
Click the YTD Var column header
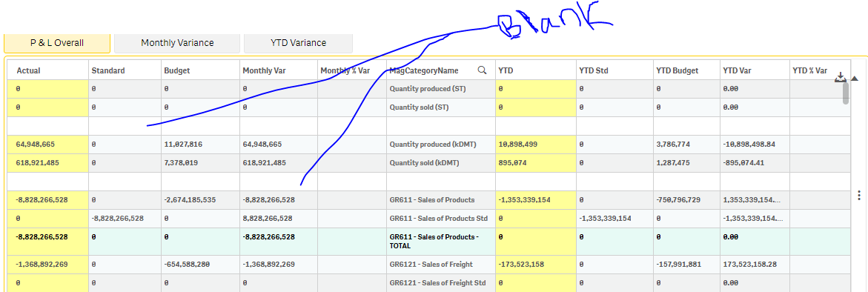pos(737,70)
